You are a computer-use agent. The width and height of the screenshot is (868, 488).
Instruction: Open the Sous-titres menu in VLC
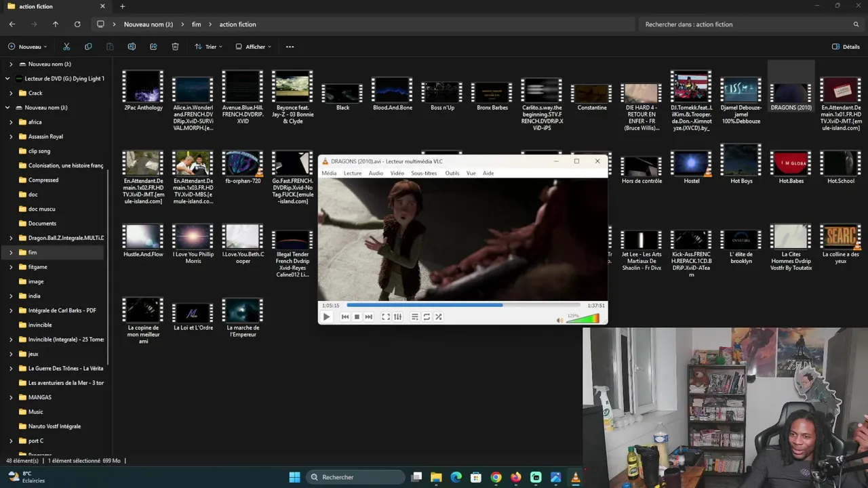click(x=424, y=173)
